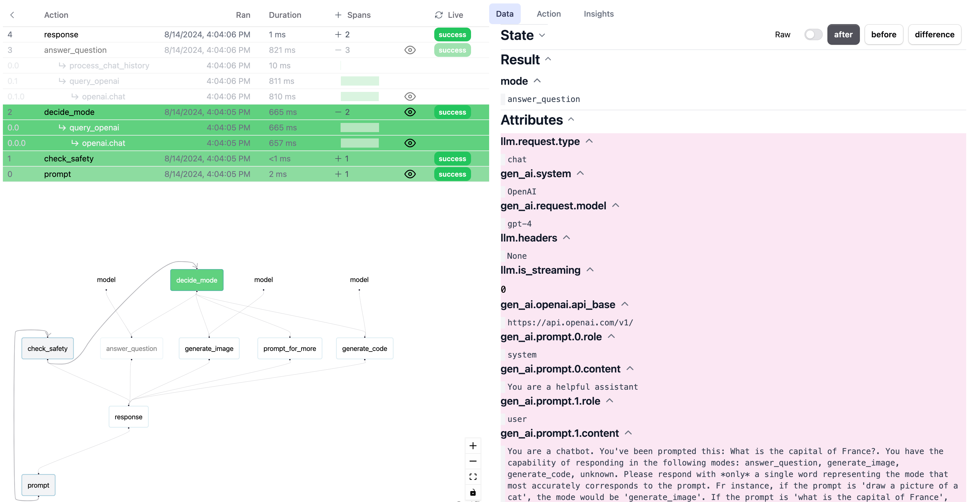The width and height of the screenshot is (980, 502).
Task: Click the plus icon beside Spans header
Action: click(338, 15)
